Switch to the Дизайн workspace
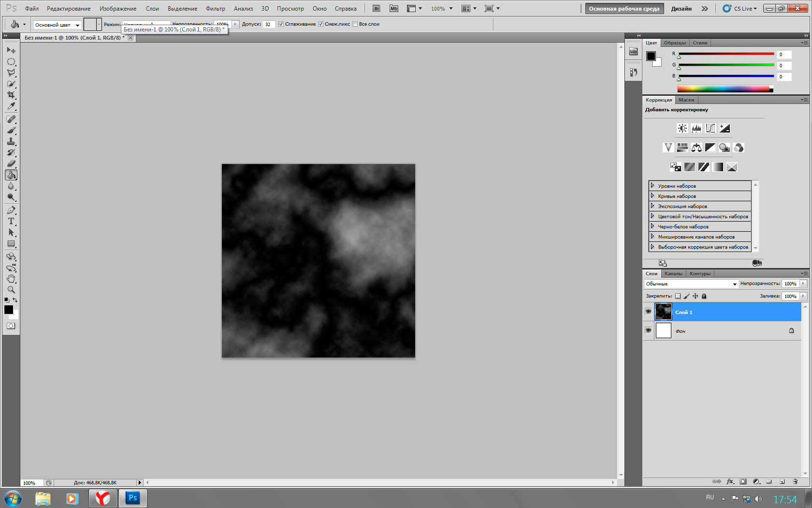Image resolution: width=812 pixels, height=508 pixels. pos(681,9)
